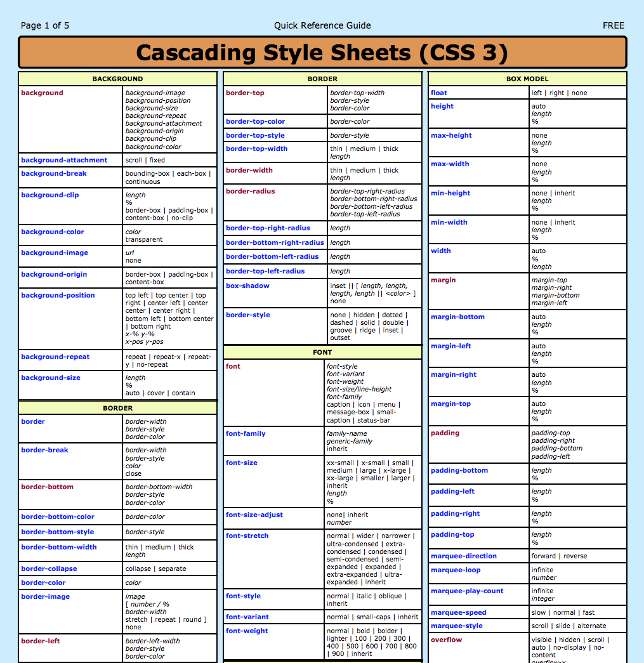This screenshot has width=644, height=663.
Task: Click the 'Quick Reference Guide' heading
Action: [322, 25]
